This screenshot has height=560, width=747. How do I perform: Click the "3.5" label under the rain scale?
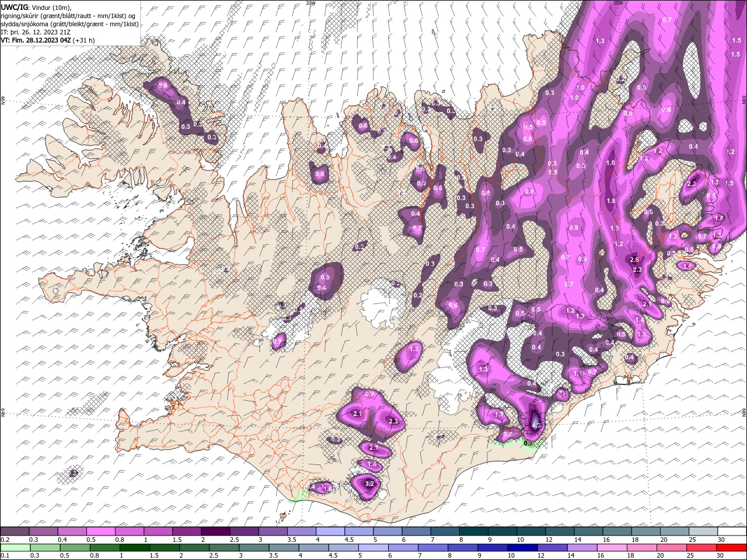(x=274, y=556)
